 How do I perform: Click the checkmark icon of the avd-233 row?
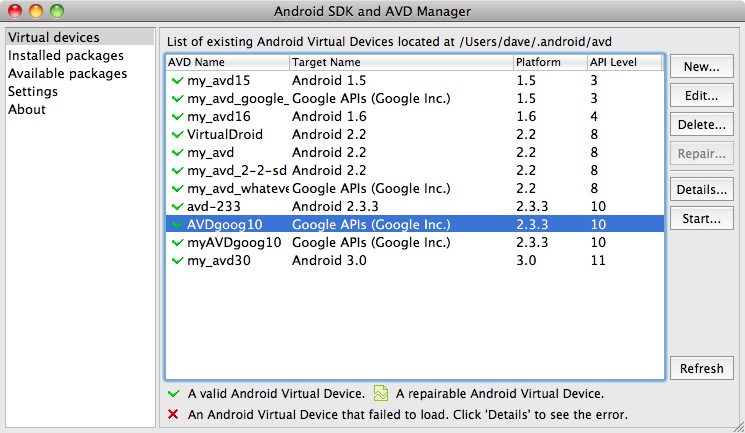(x=177, y=207)
